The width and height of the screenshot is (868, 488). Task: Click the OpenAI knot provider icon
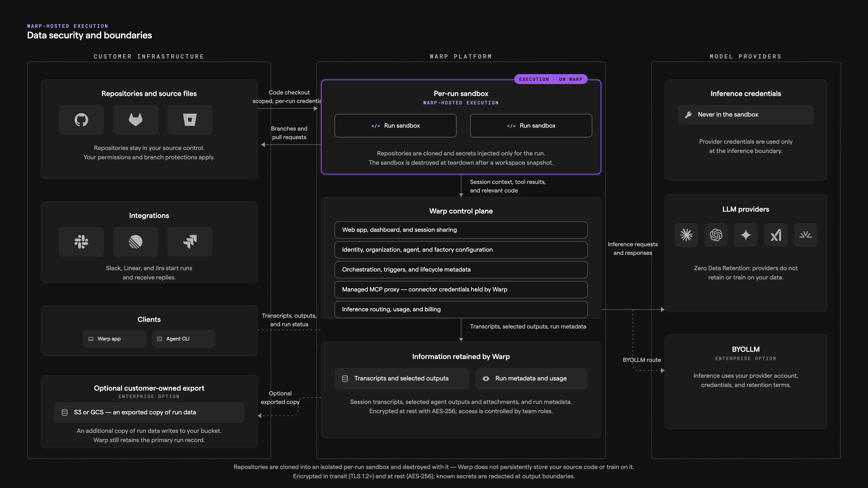pyautogui.click(x=716, y=235)
